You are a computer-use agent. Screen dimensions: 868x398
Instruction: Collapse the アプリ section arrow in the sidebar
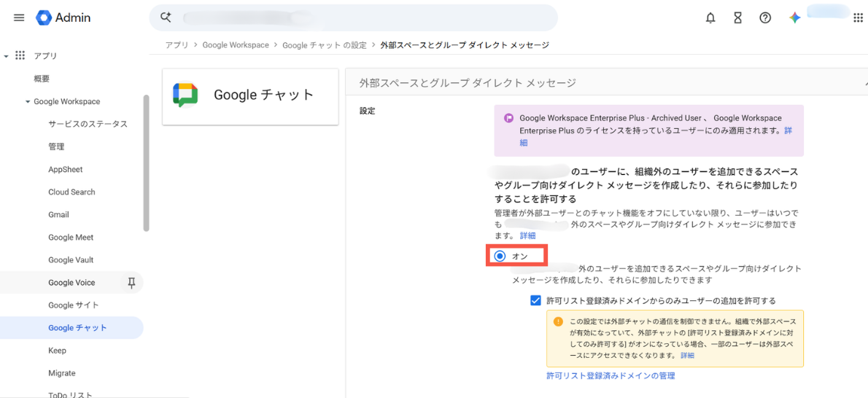[x=6, y=56]
